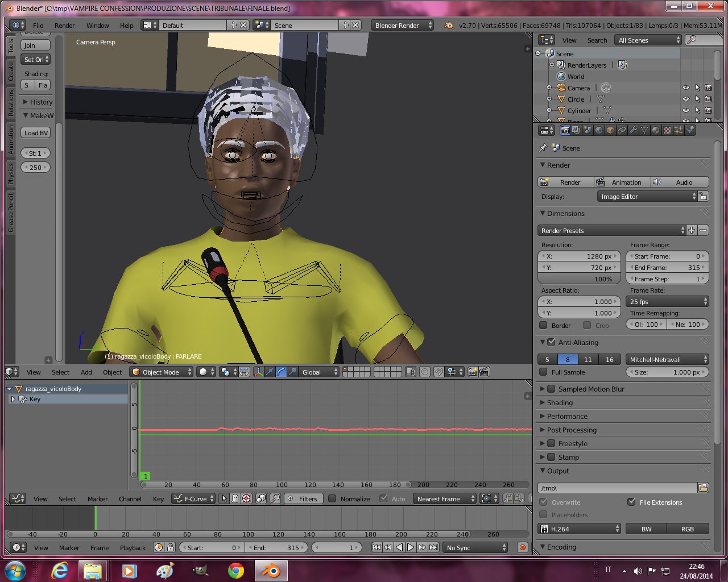Launch Blender from the Windows taskbar
The height and width of the screenshot is (582, 728).
click(271, 571)
